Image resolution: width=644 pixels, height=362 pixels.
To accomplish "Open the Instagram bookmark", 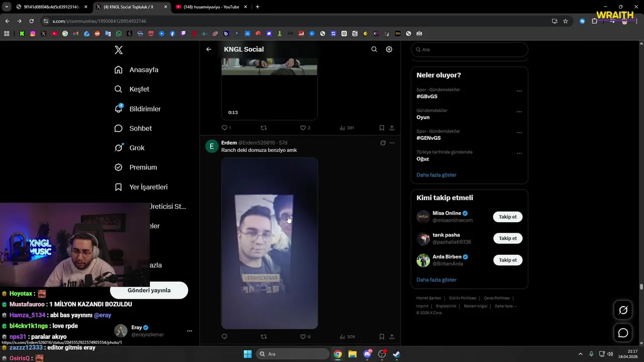I will (33, 34).
